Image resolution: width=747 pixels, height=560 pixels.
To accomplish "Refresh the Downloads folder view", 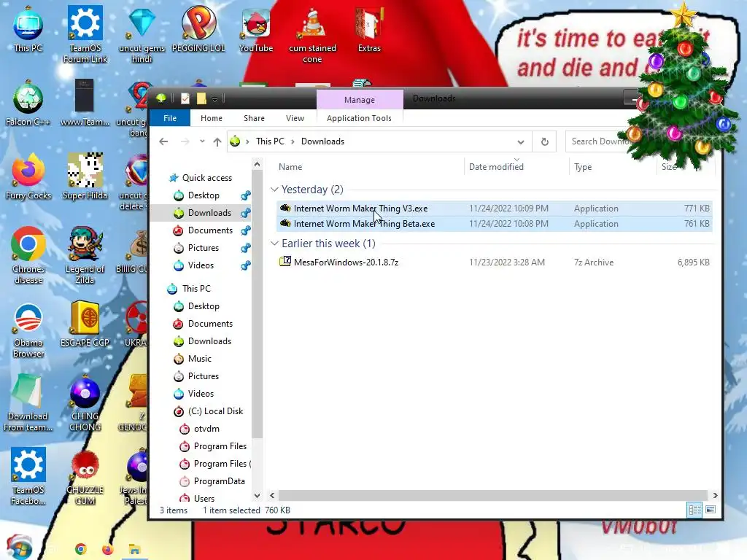I will [x=544, y=141].
